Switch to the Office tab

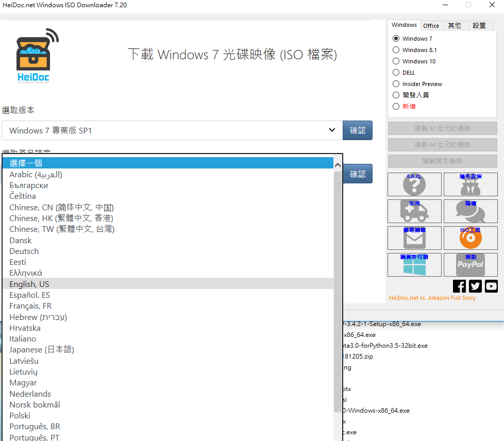click(432, 25)
